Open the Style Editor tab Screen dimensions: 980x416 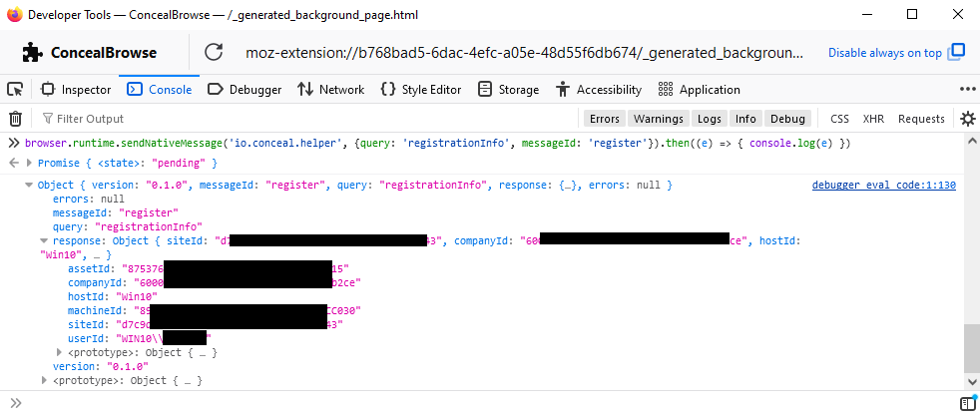click(x=420, y=90)
